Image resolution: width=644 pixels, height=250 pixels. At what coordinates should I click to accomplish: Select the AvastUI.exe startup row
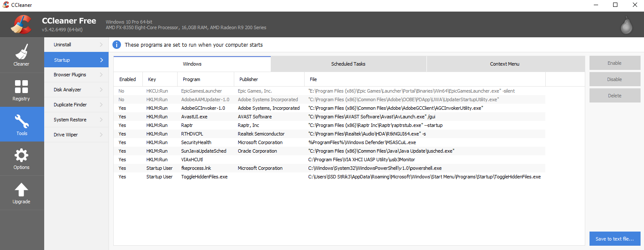tap(194, 117)
